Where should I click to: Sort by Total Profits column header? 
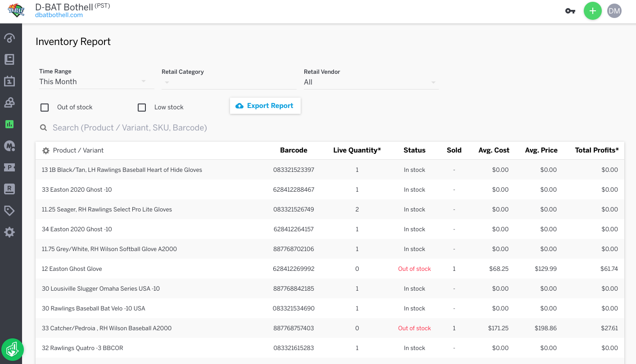[597, 150]
